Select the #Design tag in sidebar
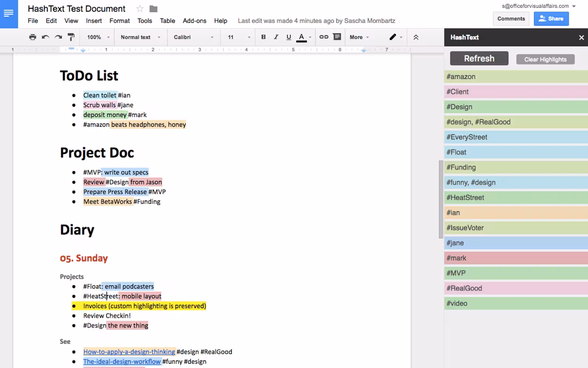588x368 pixels. (x=516, y=107)
